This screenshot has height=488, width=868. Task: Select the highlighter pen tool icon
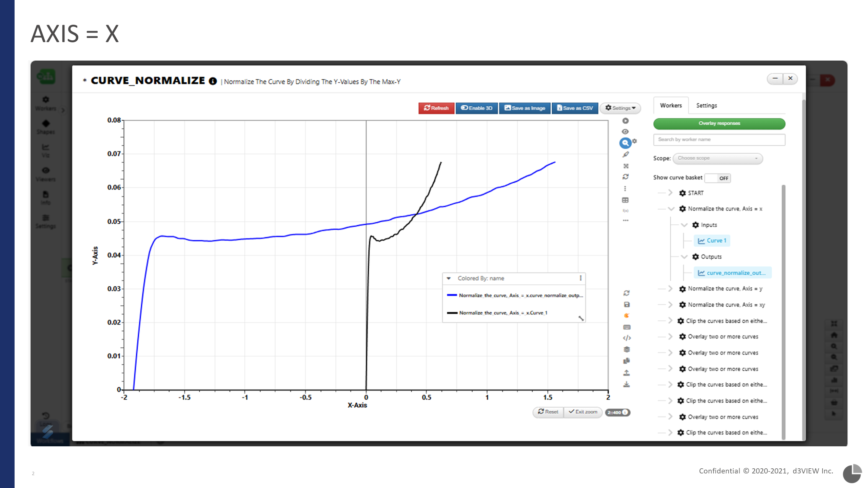coord(626,155)
